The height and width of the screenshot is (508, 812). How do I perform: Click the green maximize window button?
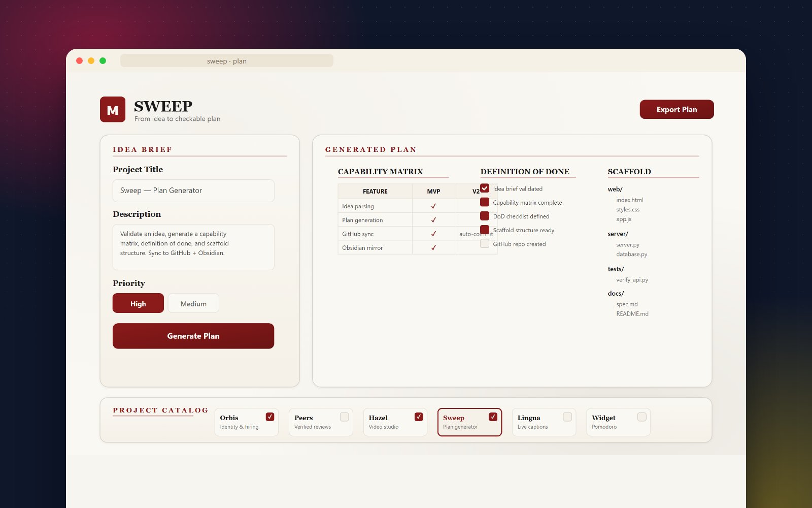(x=103, y=61)
